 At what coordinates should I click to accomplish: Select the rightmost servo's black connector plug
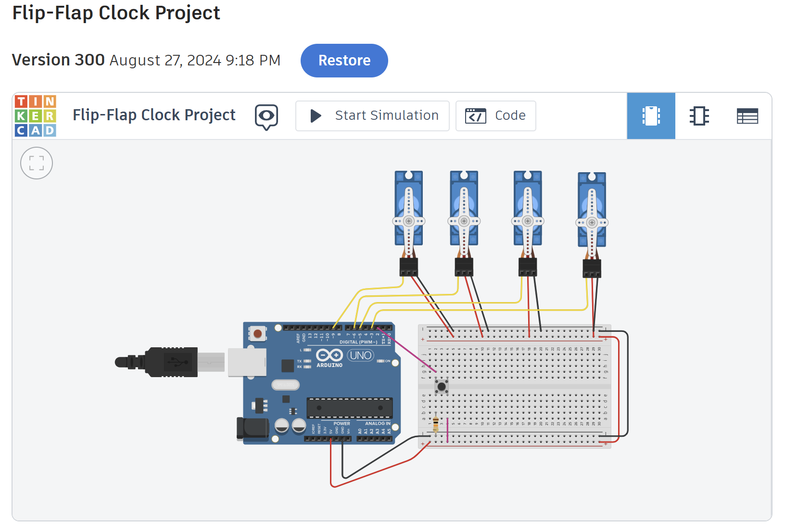(x=592, y=268)
